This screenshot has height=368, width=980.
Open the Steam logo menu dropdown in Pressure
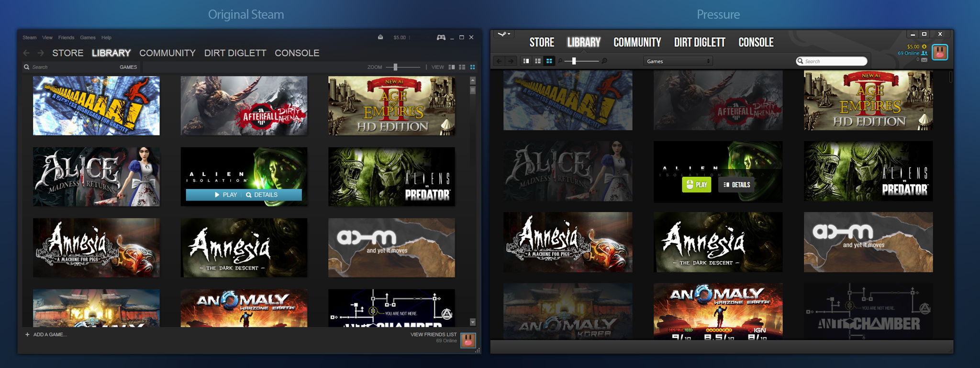(504, 34)
